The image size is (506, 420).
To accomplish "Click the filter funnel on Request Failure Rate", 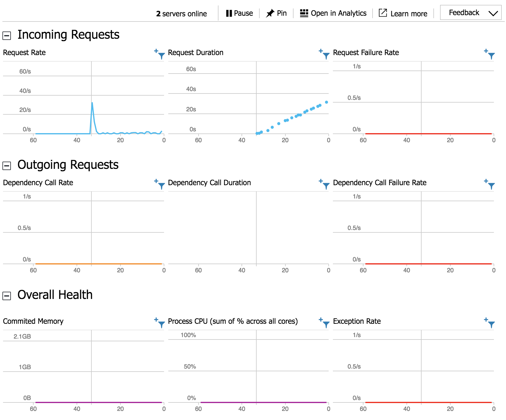I will point(491,56).
